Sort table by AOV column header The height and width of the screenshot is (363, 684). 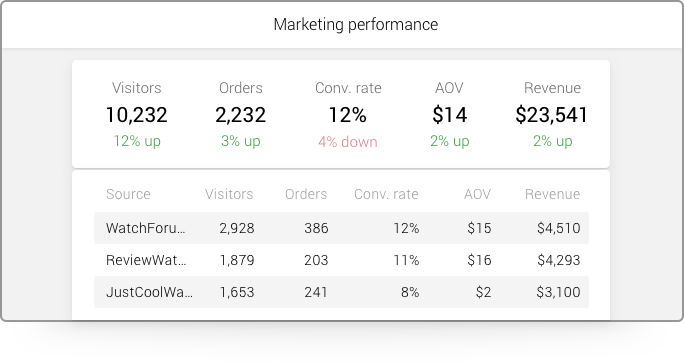[477, 194]
